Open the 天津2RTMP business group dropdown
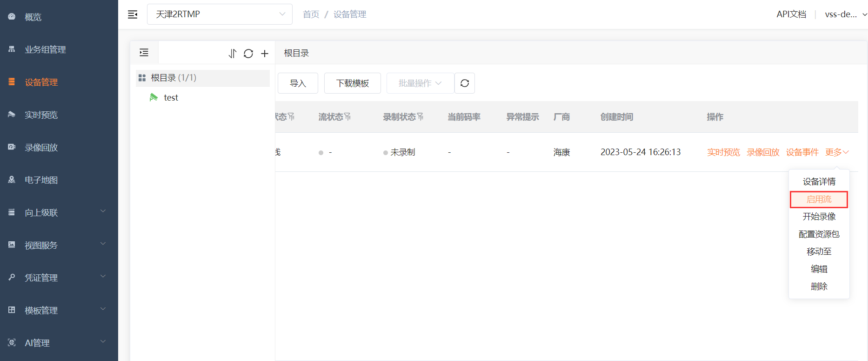The width and height of the screenshot is (868, 361). click(x=220, y=14)
